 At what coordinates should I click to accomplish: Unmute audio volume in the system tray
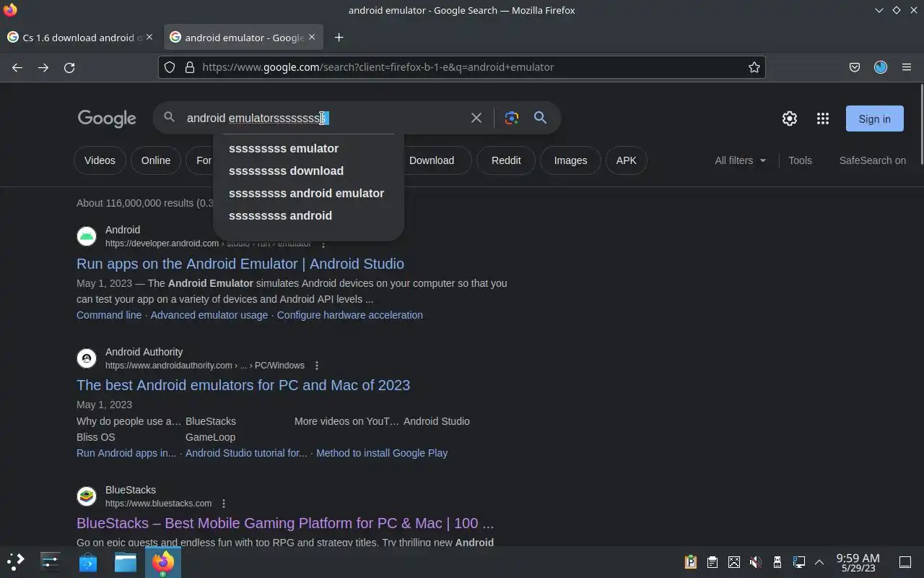(756, 561)
